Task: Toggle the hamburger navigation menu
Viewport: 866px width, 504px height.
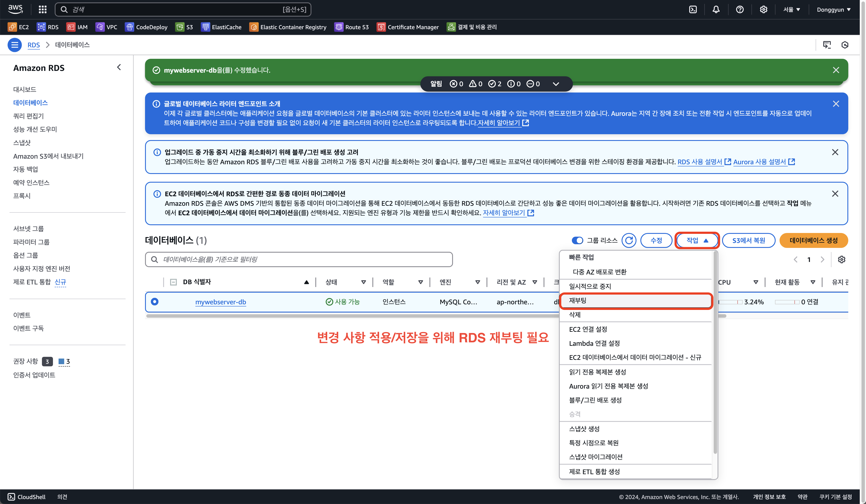Action: 15,45
